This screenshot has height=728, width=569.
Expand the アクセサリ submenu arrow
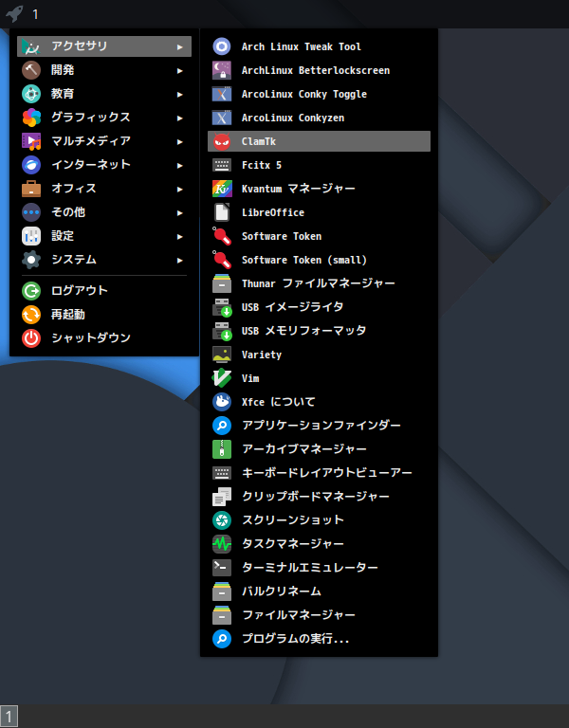click(x=180, y=46)
